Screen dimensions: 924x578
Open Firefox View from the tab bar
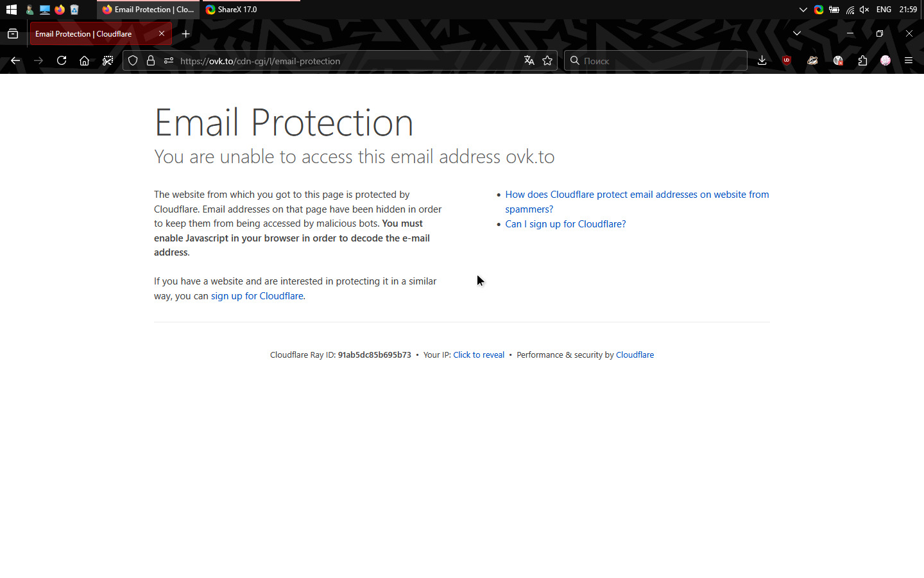coord(13,33)
